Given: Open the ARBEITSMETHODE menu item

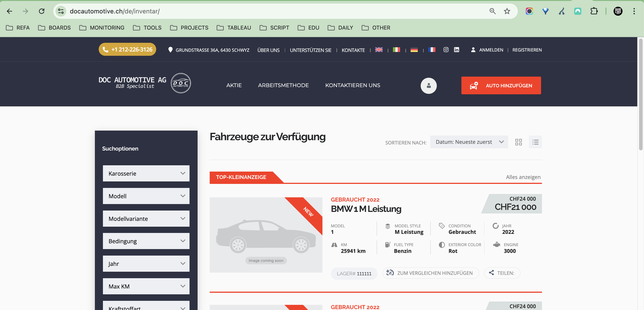Looking at the screenshot, I should (x=283, y=85).
